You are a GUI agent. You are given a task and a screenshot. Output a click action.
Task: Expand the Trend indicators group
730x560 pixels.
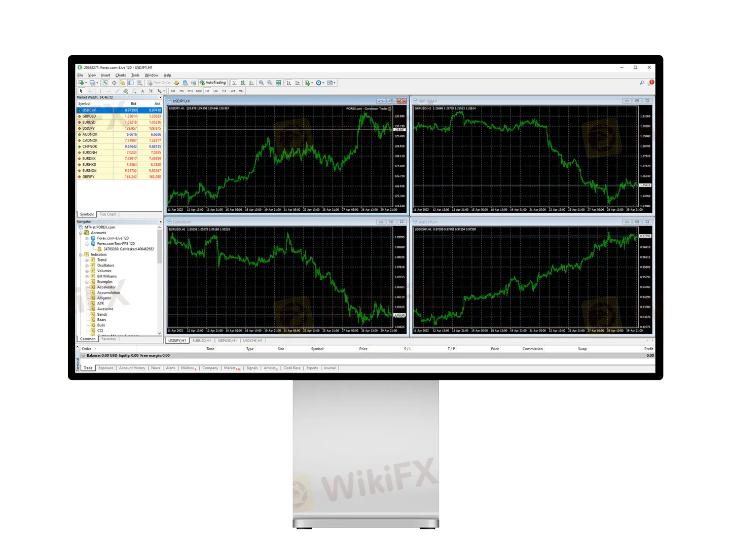click(x=87, y=259)
